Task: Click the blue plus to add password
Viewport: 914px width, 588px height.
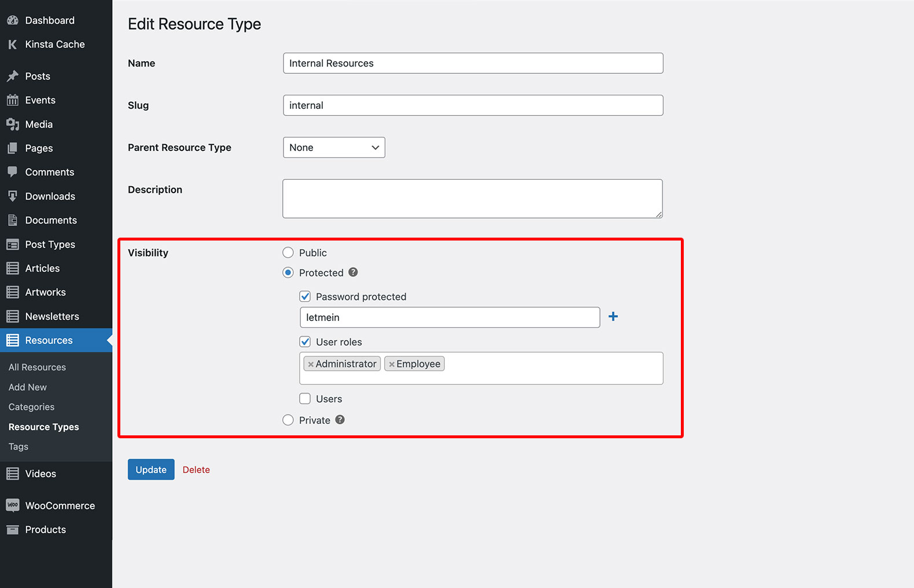Action: pos(613,316)
